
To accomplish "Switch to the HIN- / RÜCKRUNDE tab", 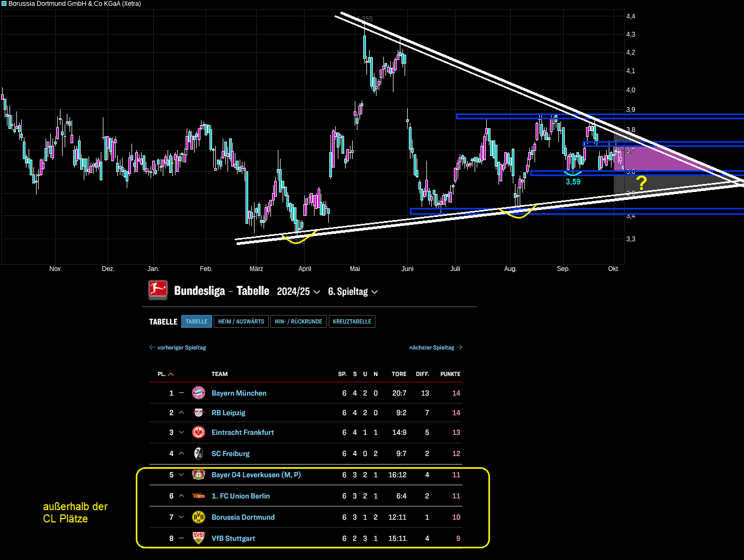I will click(299, 321).
